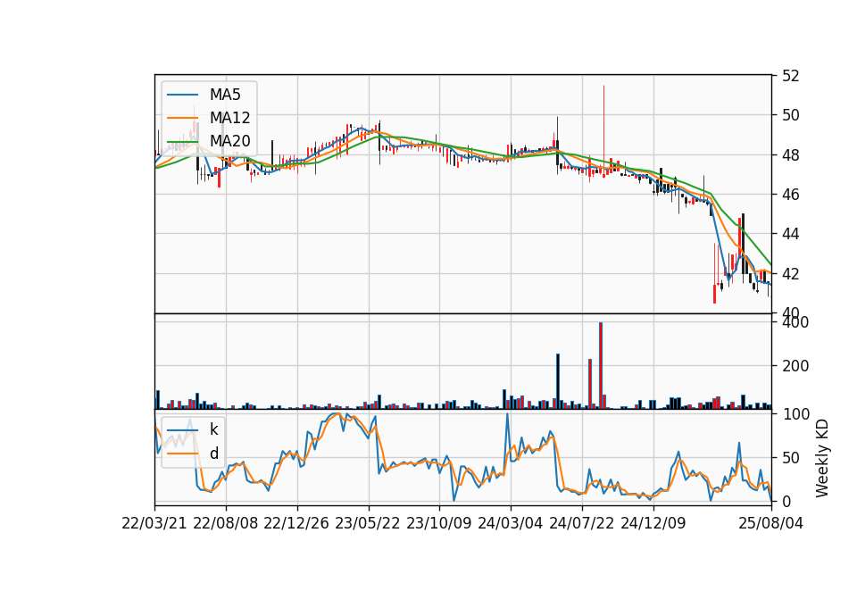Click the 24/07/22 date tick label
Viewport: 857px width, 616px height.
pyautogui.click(x=581, y=523)
